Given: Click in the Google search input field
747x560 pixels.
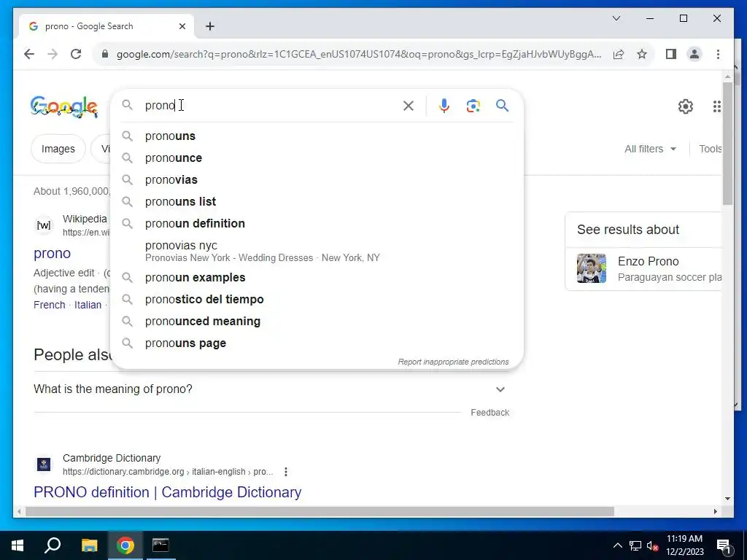Looking at the screenshot, I should point(270,105).
